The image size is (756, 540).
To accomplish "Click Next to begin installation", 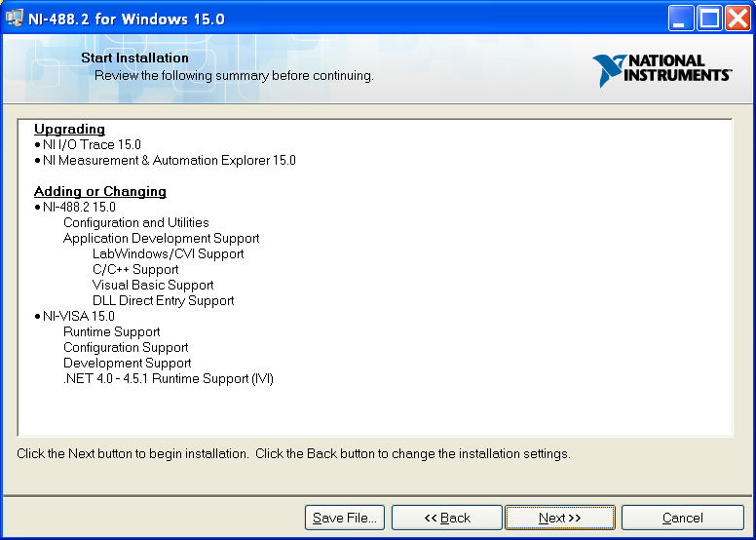I will point(560,518).
